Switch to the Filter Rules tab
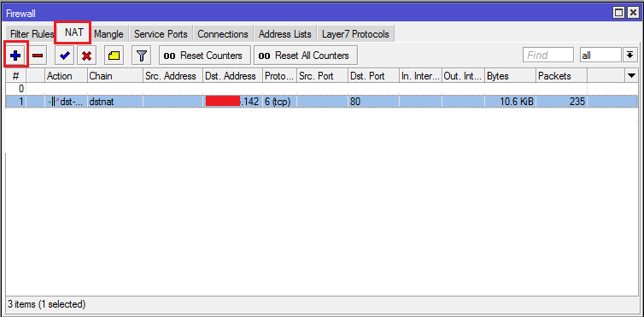 coord(31,34)
